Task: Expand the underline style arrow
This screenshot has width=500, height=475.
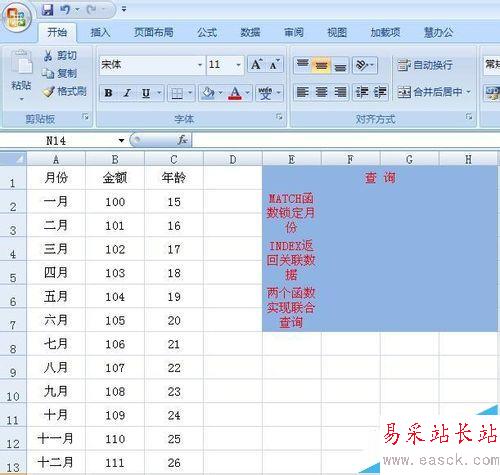Action: coord(159,93)
